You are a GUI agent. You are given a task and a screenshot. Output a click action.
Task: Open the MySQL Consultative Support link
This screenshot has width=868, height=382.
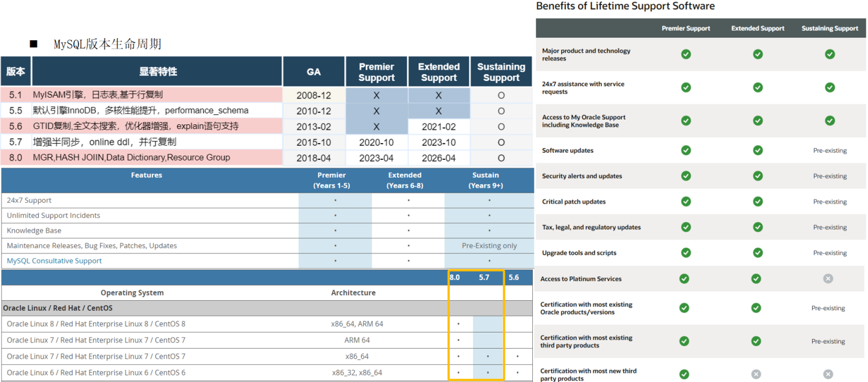(x=55, y=261)
